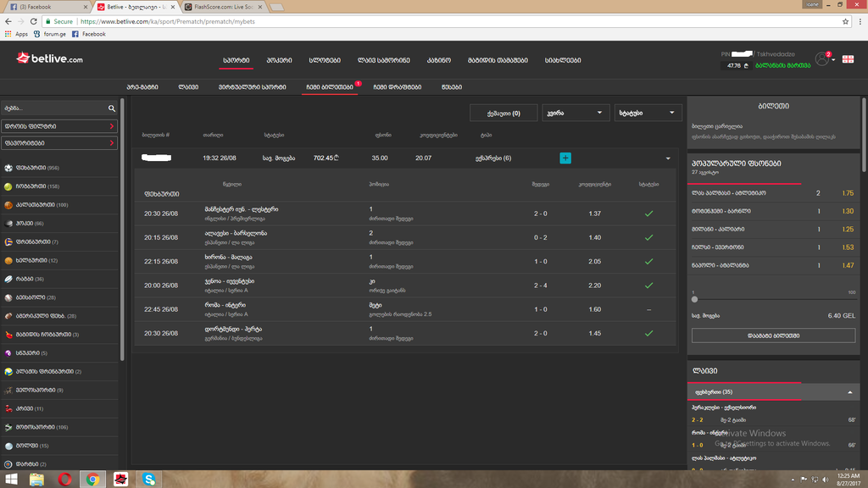Click the darts sport icon in sidebar

(8, 463)
